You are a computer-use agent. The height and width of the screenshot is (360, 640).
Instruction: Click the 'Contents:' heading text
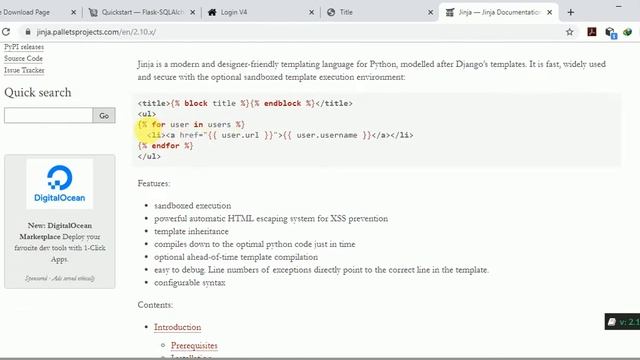pyautogui.click(x=155, y=305)
